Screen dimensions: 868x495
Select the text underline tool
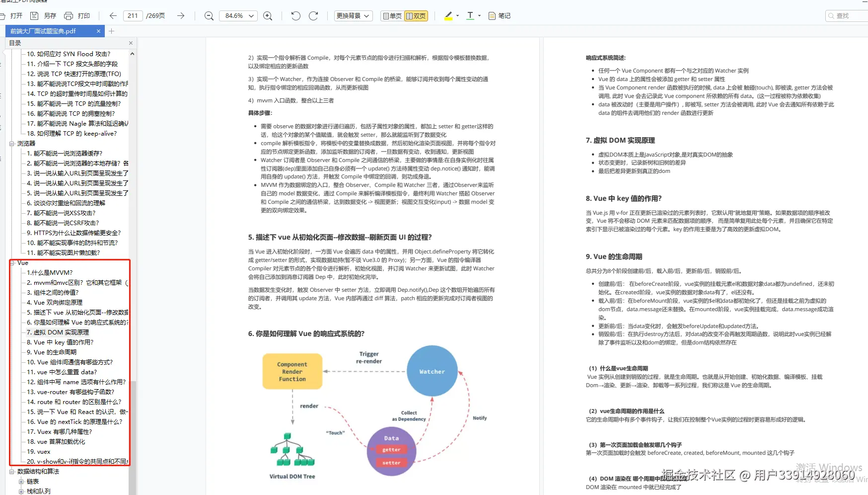click(x=470, y=16)
